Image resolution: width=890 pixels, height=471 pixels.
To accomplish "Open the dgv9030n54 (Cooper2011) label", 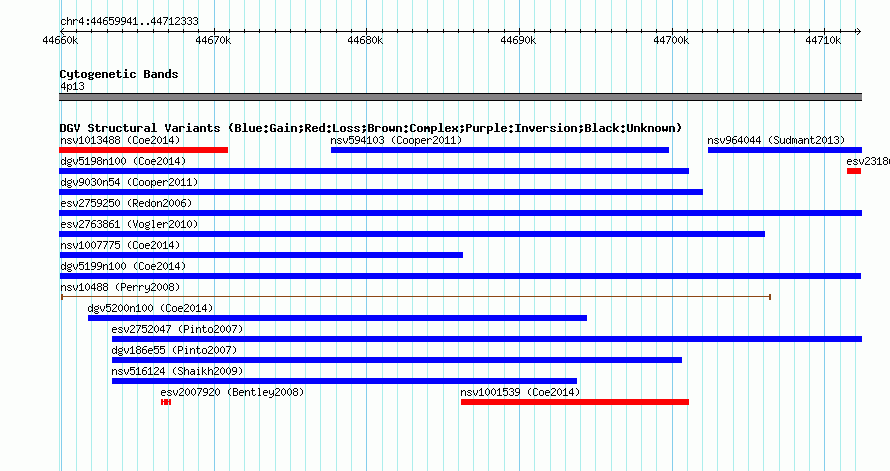I will click(x=129, y=182).
